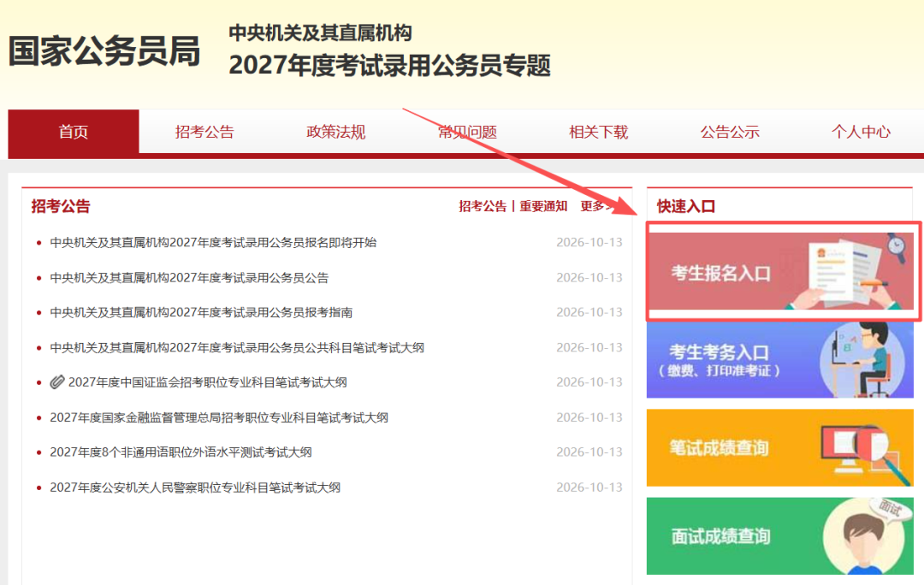This screenshot has width=924, height=585.
Task: Click the 招考公告 section heading
Action: 61,206
